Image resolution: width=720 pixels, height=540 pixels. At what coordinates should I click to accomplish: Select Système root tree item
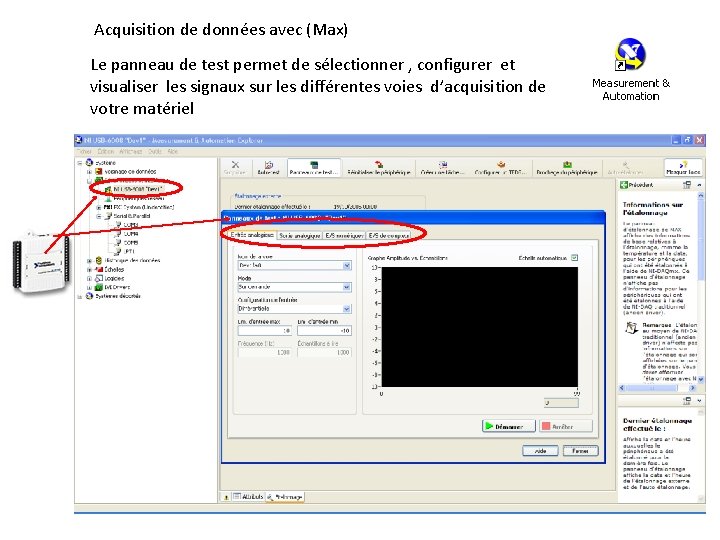coord(101,163)
